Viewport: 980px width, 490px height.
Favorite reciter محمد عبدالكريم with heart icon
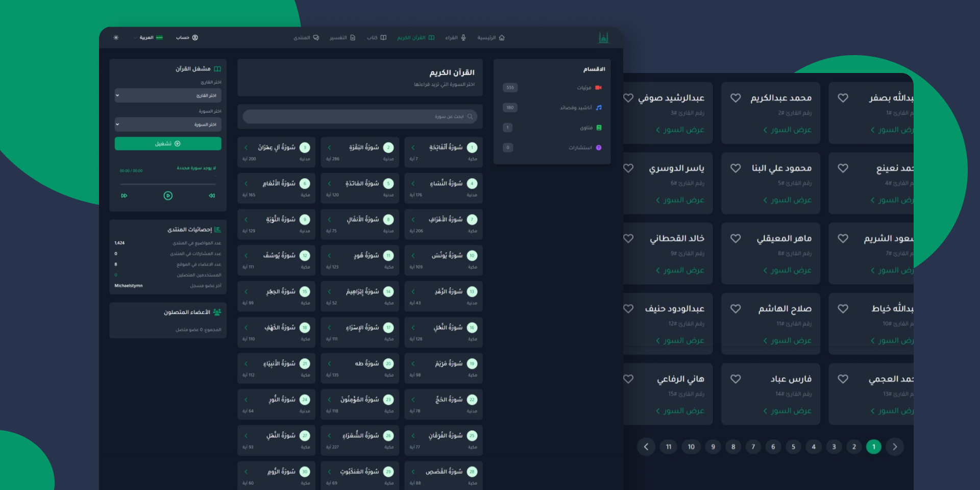(x=736, y=98)
